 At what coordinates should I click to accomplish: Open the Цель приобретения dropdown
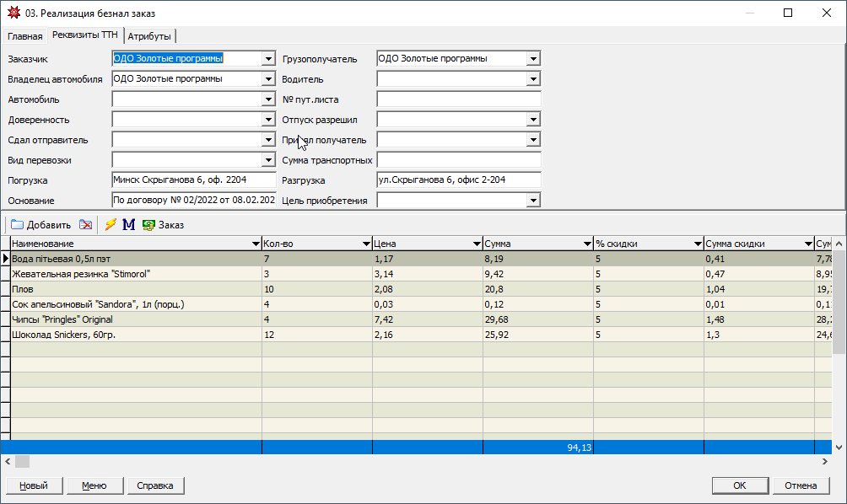(532, 201)
